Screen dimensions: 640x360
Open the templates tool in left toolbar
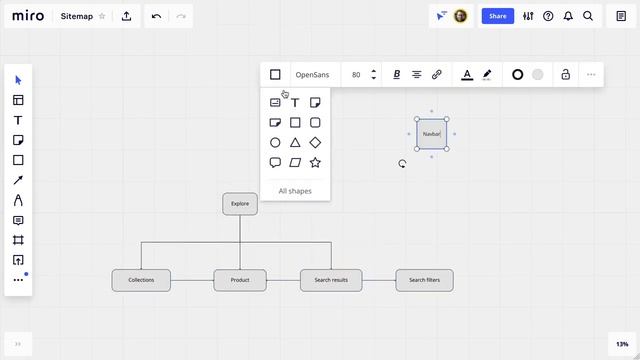tap(18, 100)
